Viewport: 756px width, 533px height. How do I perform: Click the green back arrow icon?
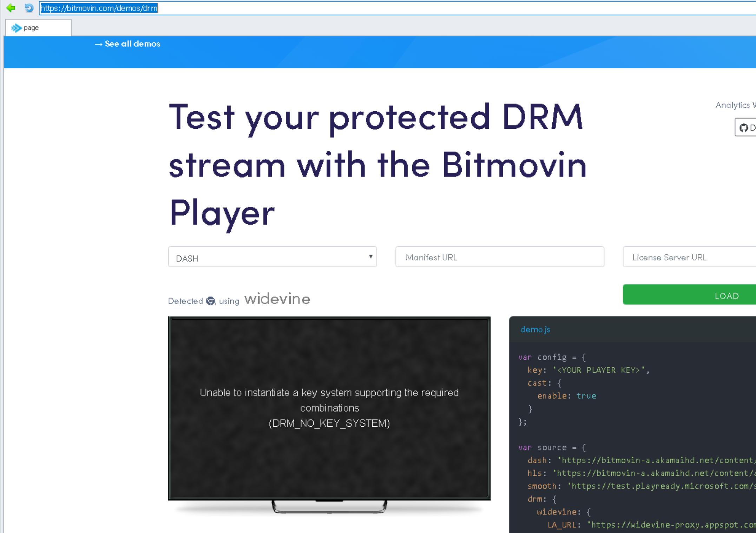pos(11,8)
